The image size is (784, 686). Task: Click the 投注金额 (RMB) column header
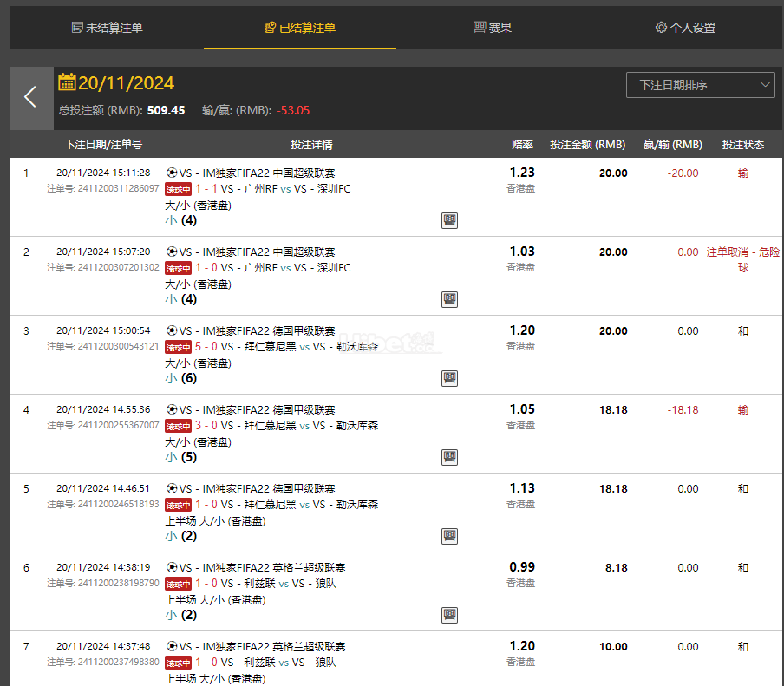pyautogui.click(x=587, y=145)
